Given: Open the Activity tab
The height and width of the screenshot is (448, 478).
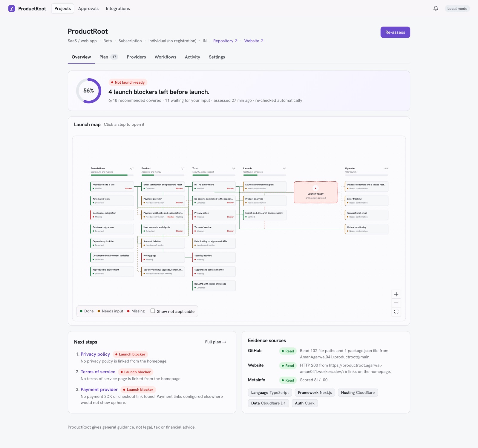Looking at the screenshot, I should [192, 57].
